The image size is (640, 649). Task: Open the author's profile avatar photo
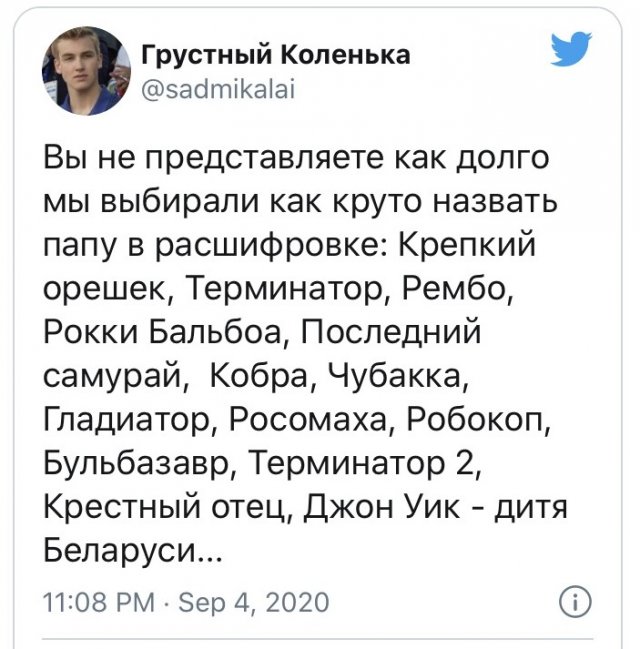pos(86,71)
